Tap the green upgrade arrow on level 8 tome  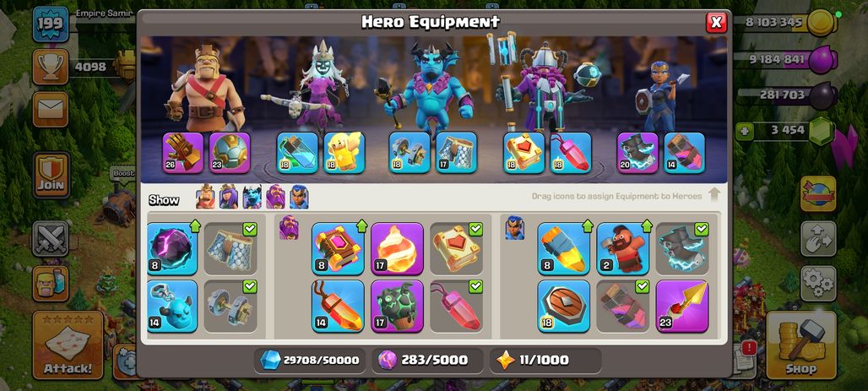[361, 226]
